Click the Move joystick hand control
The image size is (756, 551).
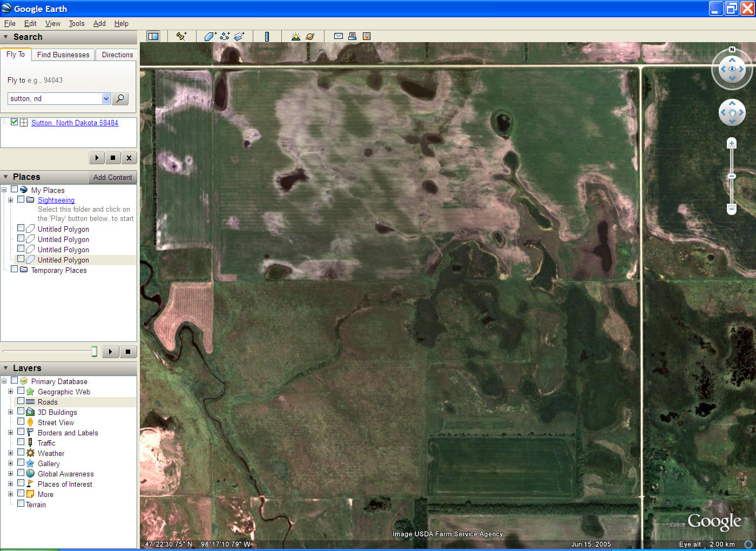732,112
